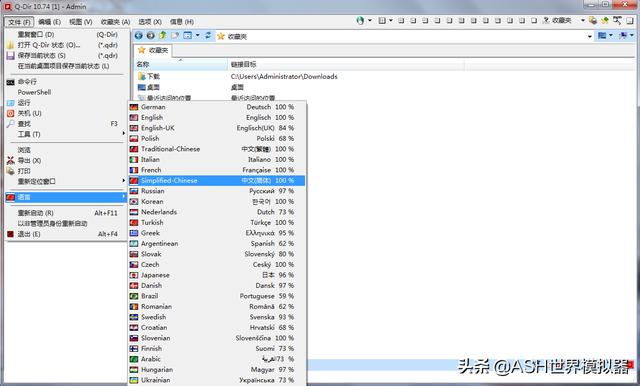Click the blue list view-mode icon
Viewport: 640px width, 386px height.
click(x=602, y=35)
